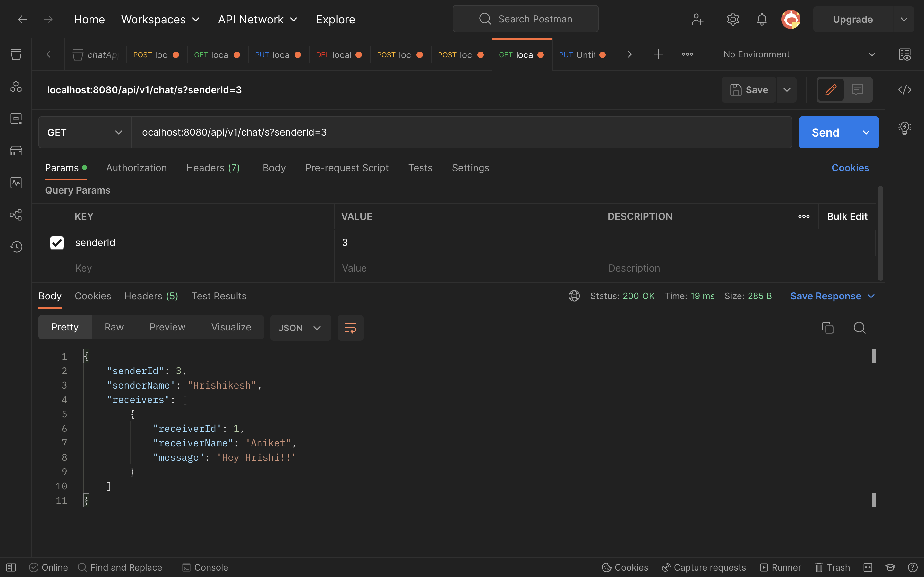Uncheck the senderId query parameter

click(56, 242)
